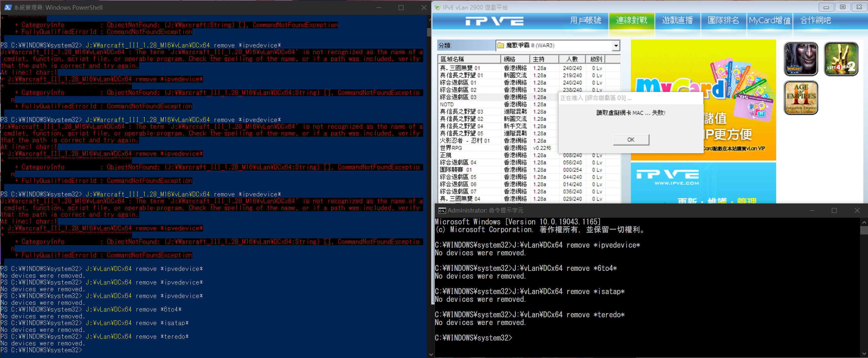Click the IPvE vLan title bar icon

[x=438, y=7]
